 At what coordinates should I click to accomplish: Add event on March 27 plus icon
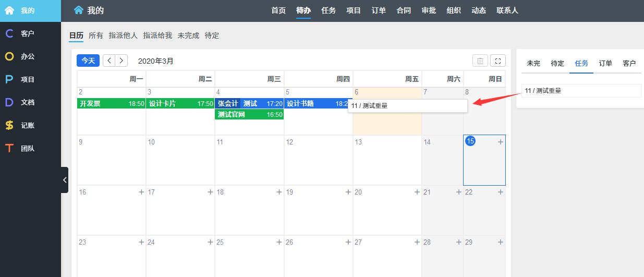coord(417,242)
